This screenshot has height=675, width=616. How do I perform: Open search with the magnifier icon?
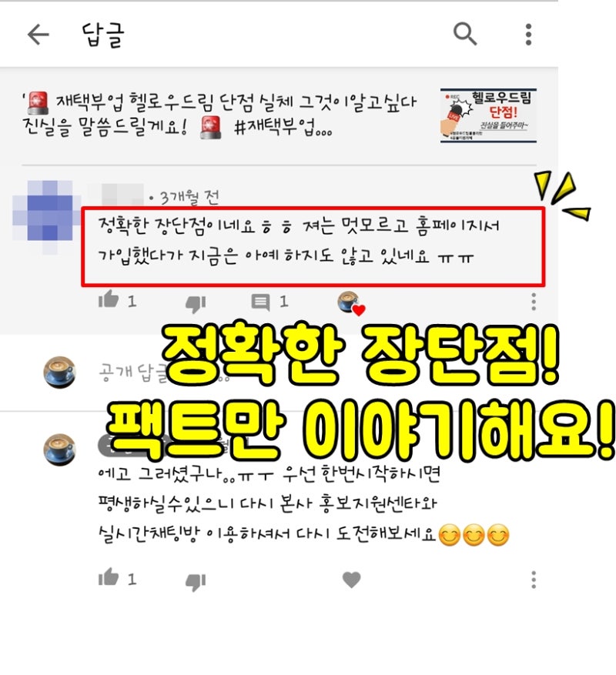[465, 34]
